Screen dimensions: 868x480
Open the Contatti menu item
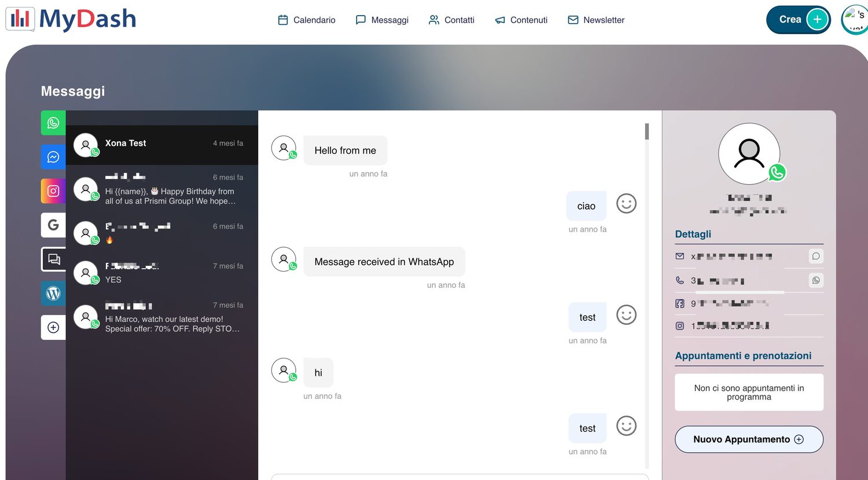(451, 20)
